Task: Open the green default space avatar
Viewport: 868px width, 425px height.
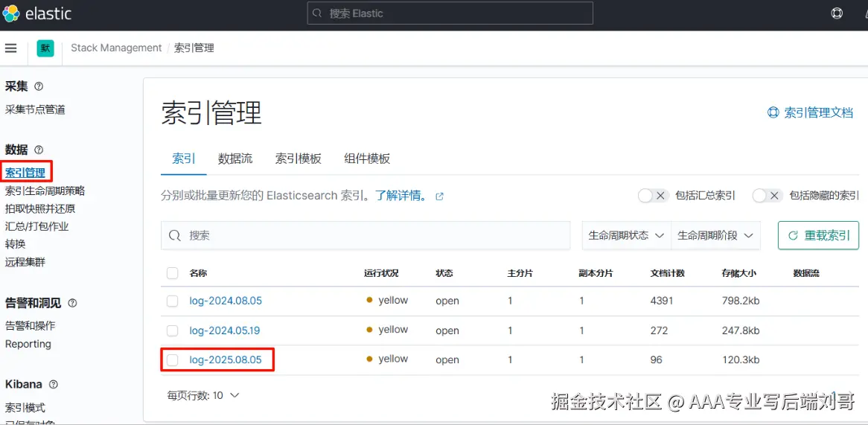Action: pyautogui.click(x=45, y=48)
